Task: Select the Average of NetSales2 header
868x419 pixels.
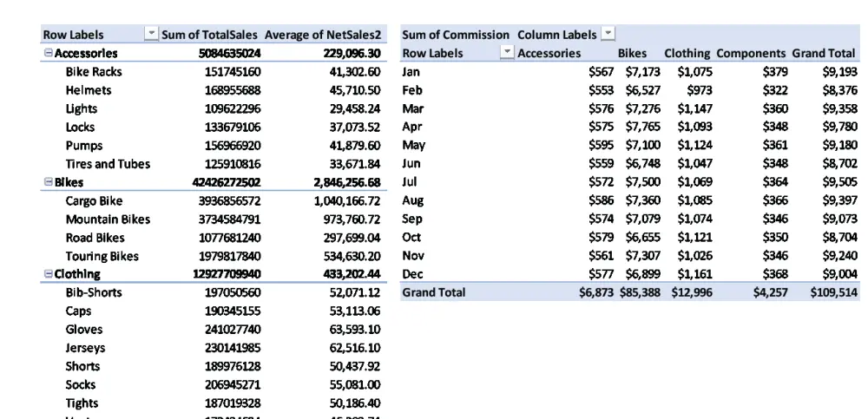Action: 323,35
